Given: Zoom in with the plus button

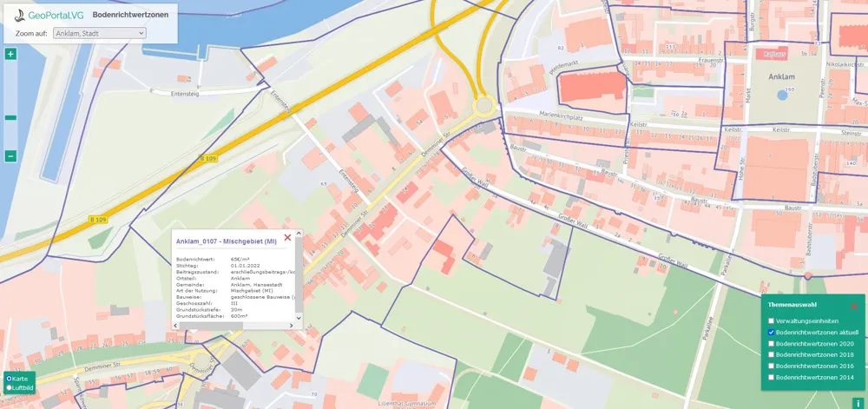Looking at the screenshot, I should coord(10,54).
